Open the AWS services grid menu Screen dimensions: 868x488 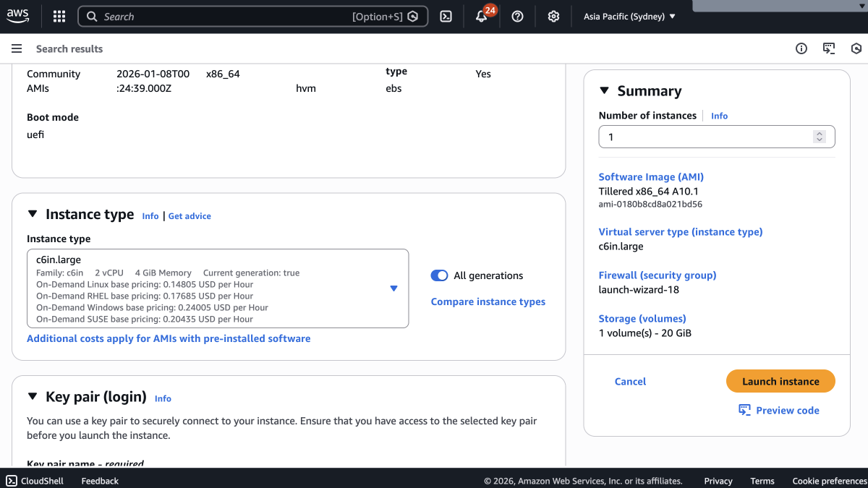(59, 16)
